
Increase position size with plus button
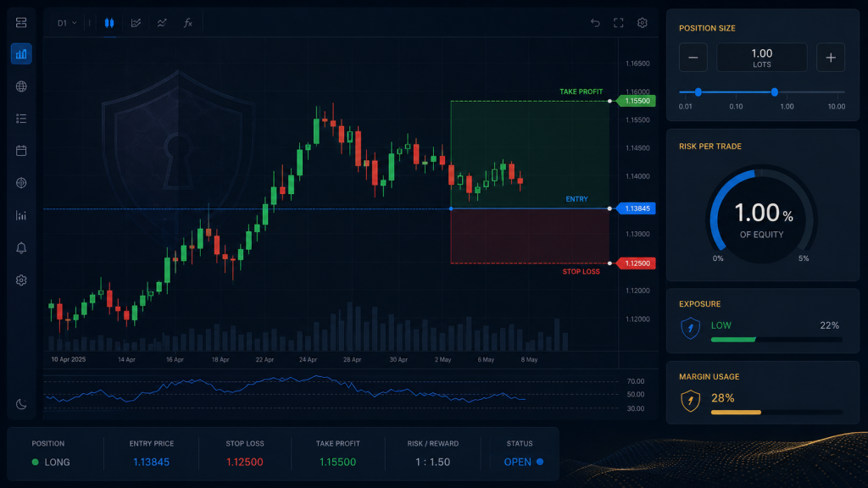click(831, 58)
